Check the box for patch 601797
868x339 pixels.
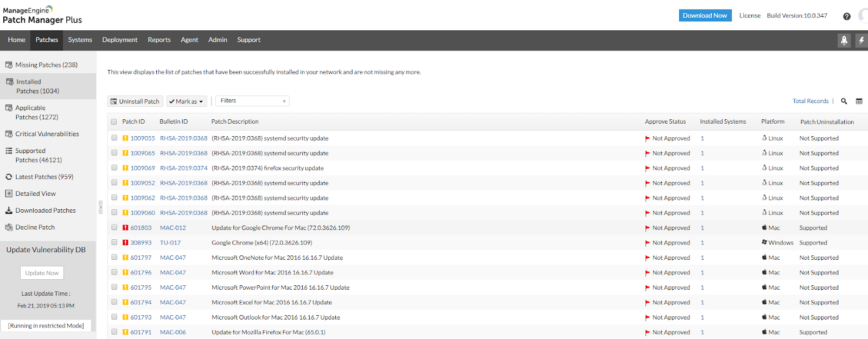pyautogui.click(x=114, y=257)
